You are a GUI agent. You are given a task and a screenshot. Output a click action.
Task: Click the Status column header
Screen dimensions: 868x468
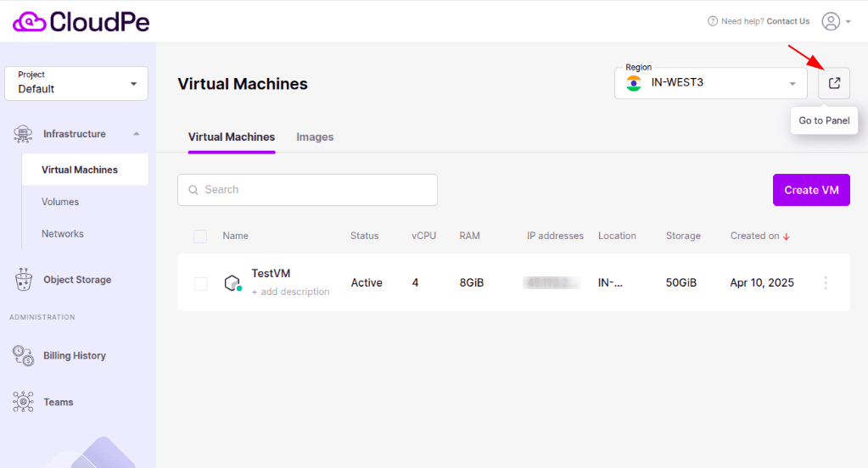(x=364, y=236)
